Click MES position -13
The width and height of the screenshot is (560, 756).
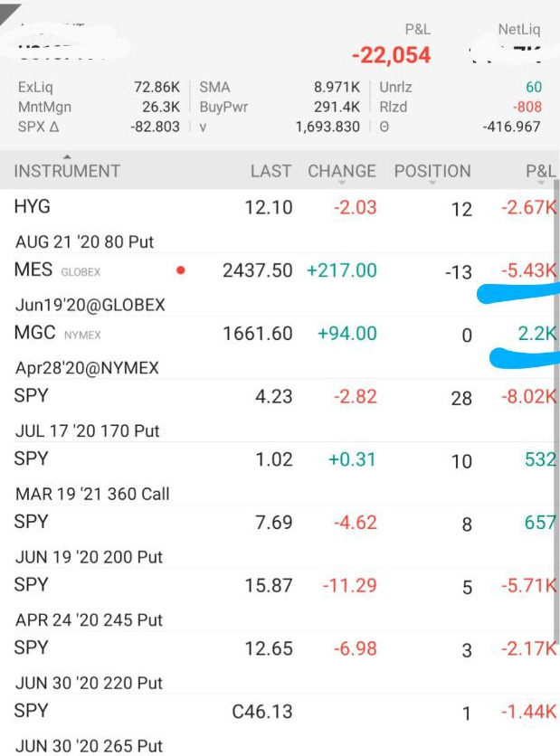459,272
